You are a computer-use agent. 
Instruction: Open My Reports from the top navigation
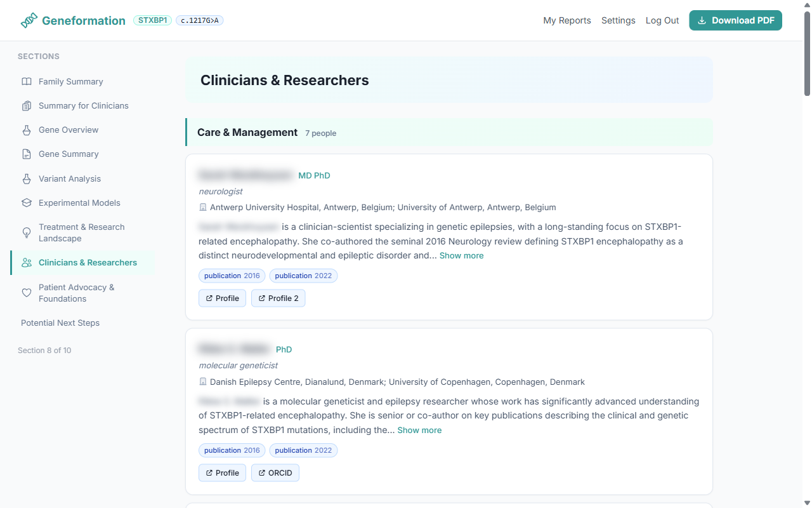pos(567,20)
